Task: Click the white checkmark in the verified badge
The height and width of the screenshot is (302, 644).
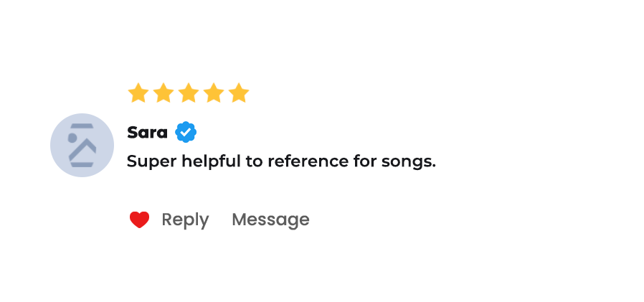Action: [x=186, y=133]
